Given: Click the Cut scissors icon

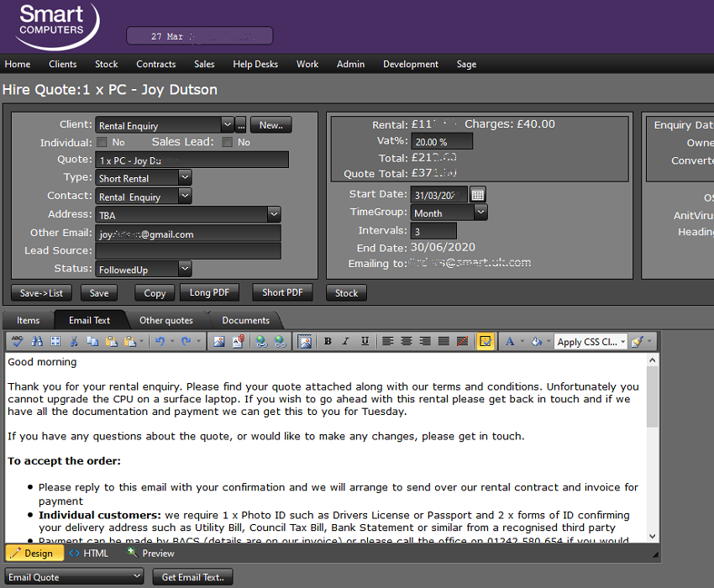Looking at the screenshot, I should tap(74, 342).
